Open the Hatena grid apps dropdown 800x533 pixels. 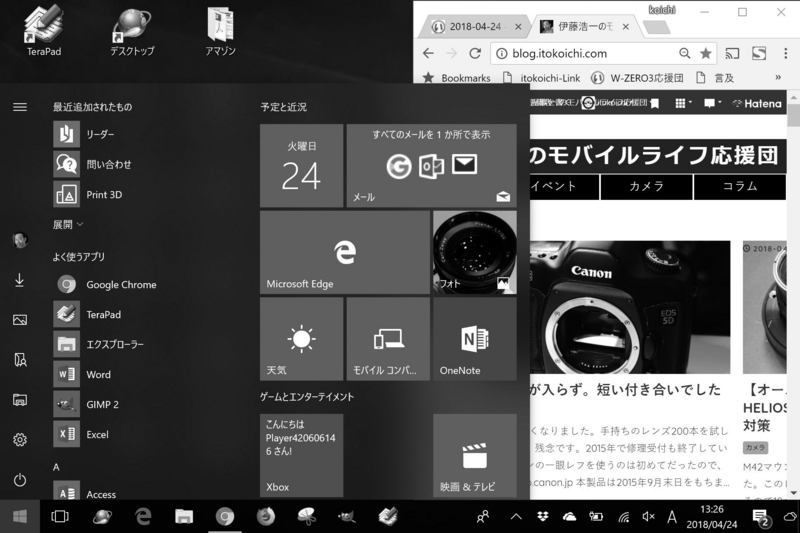pos(683,104)
